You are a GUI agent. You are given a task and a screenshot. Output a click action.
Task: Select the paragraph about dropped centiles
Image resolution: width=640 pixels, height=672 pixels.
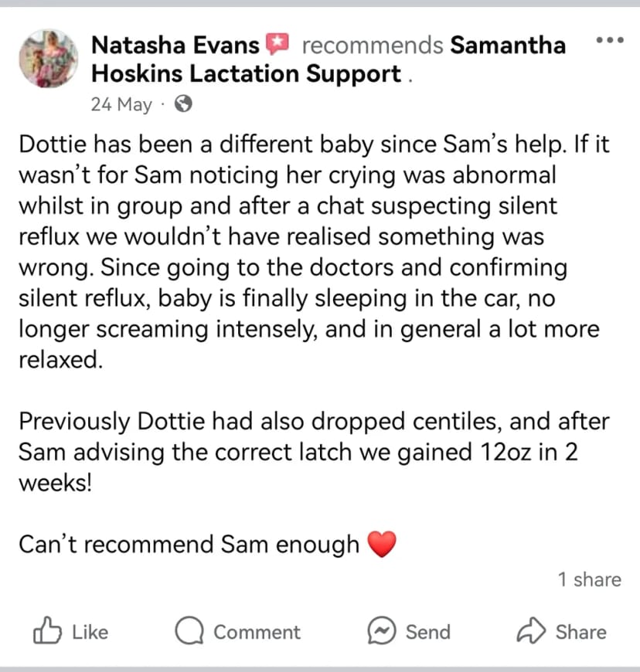coord(314,452)
